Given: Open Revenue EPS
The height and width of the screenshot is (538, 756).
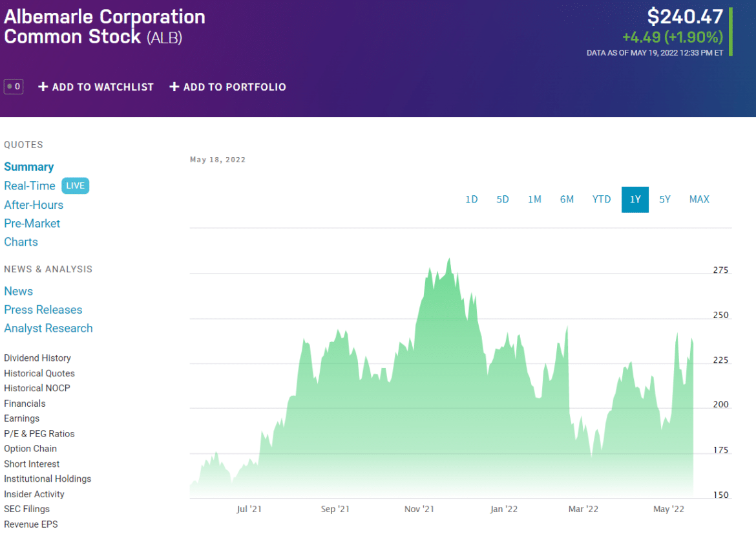Looking at the screenshot, I should pyautogui.click(x=31, y=524).
